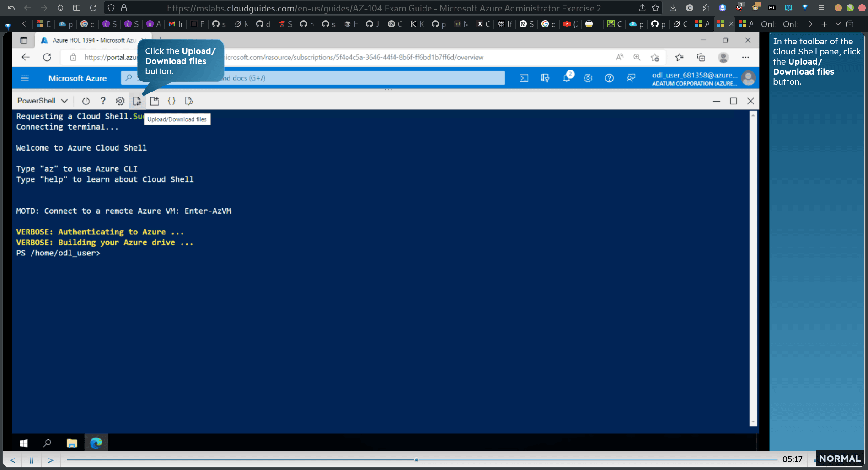Viewport: 868px width, 470px height.
Task: Bookmark cloudguides page with the star icon
Action: point(655,8)
